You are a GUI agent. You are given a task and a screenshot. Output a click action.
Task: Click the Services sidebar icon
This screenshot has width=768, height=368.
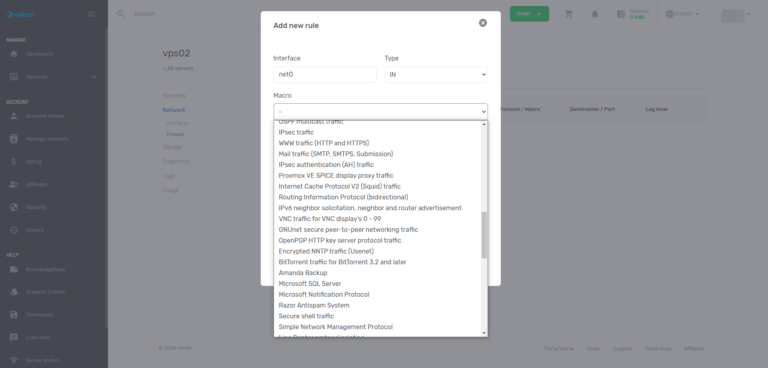(x=14, y=76)
